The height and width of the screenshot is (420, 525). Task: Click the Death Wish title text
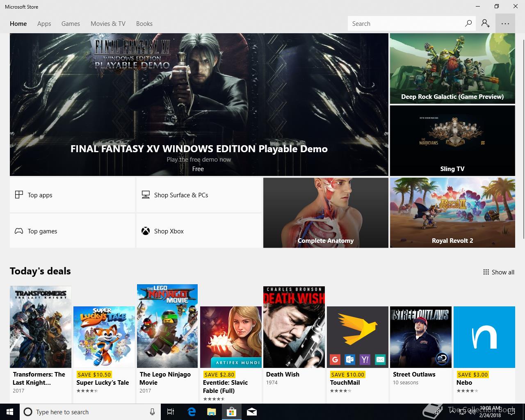(283, 374)
